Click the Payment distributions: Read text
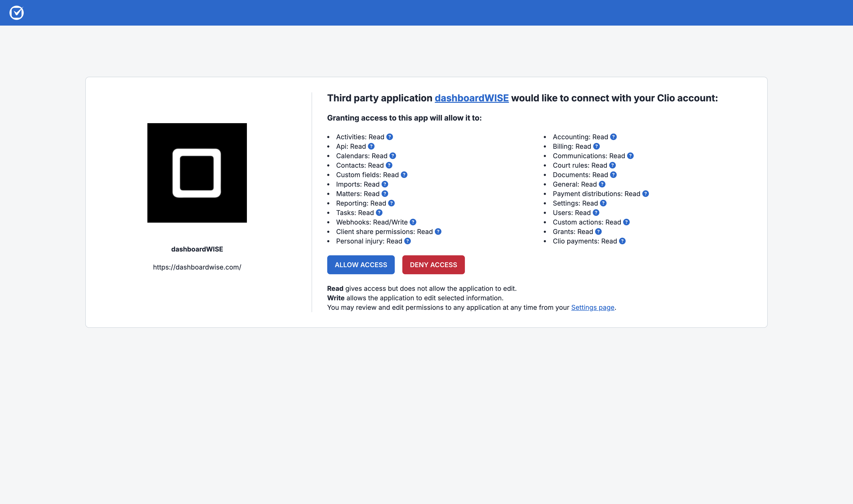Image resolution: width=853 pixels, height=504 pixels. (596, 193)
